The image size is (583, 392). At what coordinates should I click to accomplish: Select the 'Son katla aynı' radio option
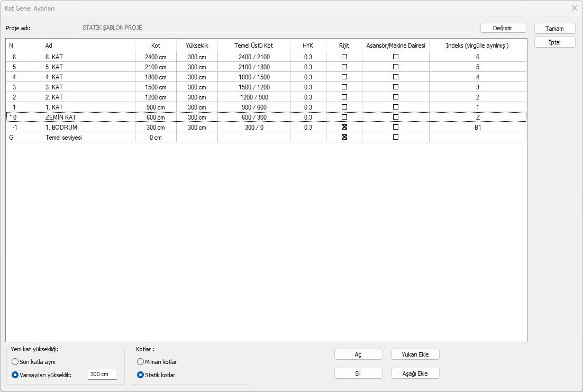(x=15, y=362)
